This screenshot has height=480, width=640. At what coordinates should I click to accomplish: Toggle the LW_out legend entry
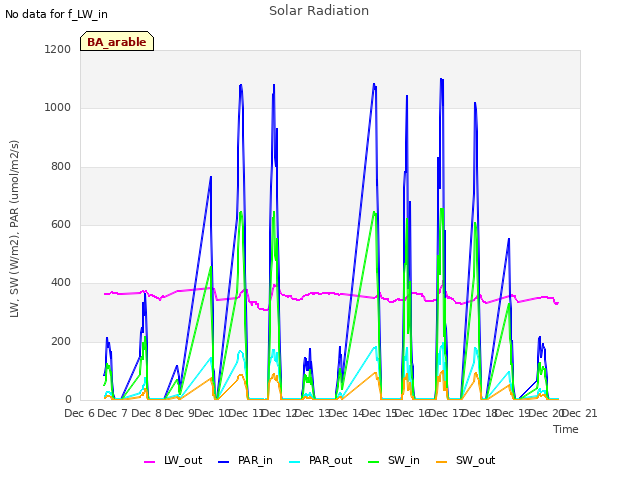tap(173, 460)
